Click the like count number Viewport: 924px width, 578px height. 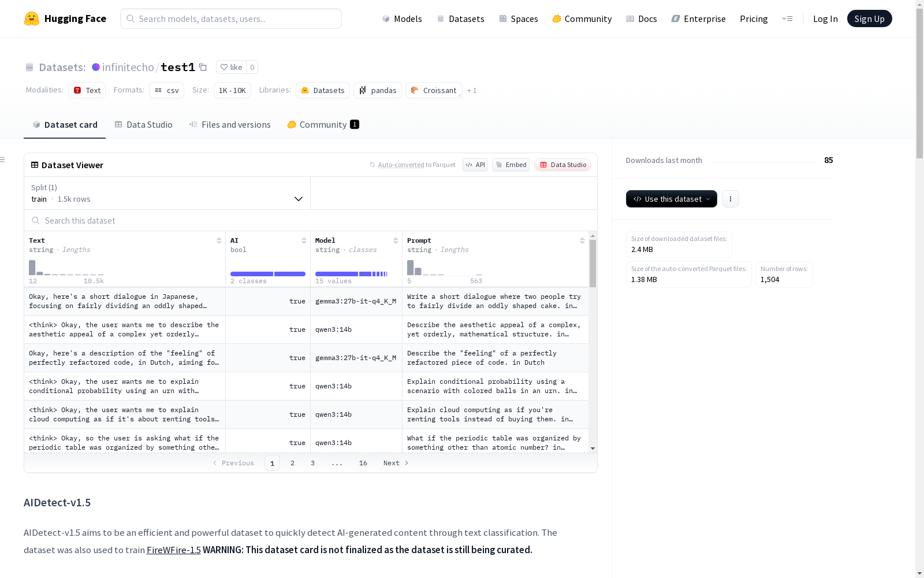pyautogui.click(x=252, y=67)
